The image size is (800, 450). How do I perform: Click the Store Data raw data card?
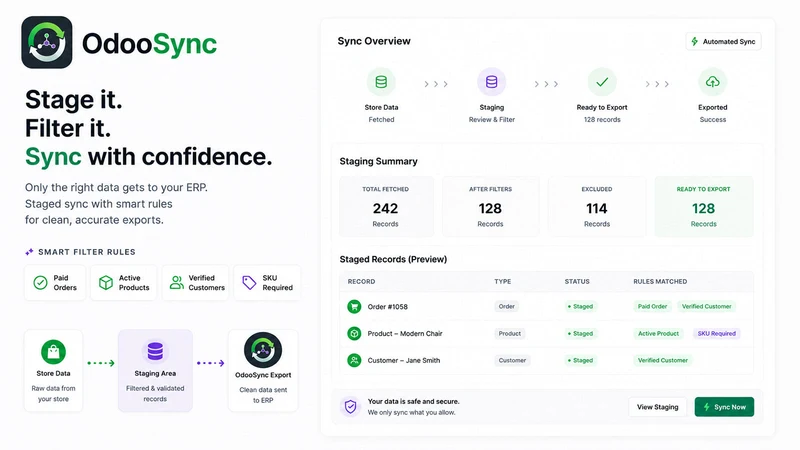(x=53, y=370)
